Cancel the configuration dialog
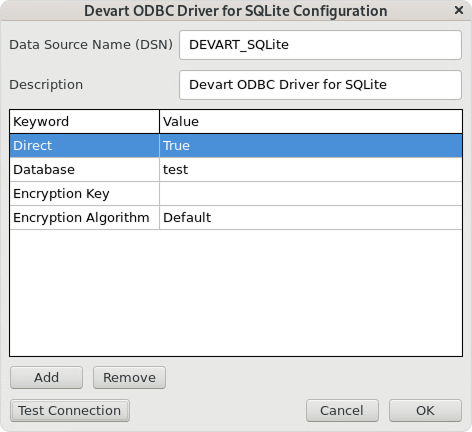 (342, 411)
